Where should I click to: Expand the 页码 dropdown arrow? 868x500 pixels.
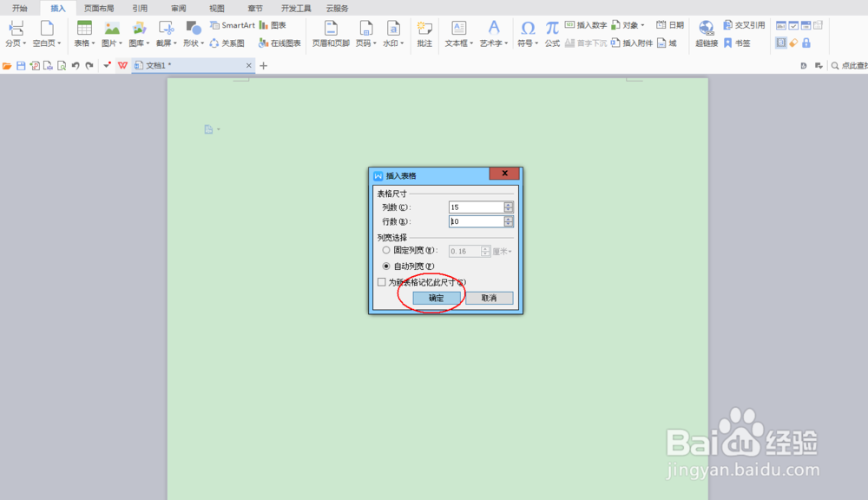point(375,43)
